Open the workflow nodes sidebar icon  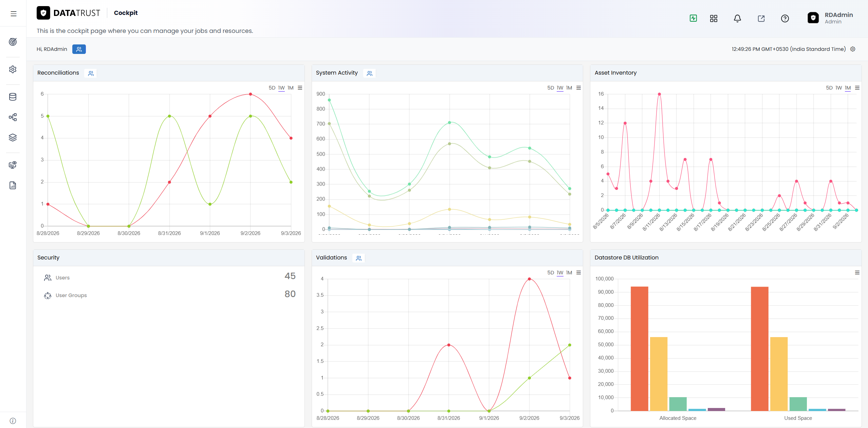coord(13,117)
